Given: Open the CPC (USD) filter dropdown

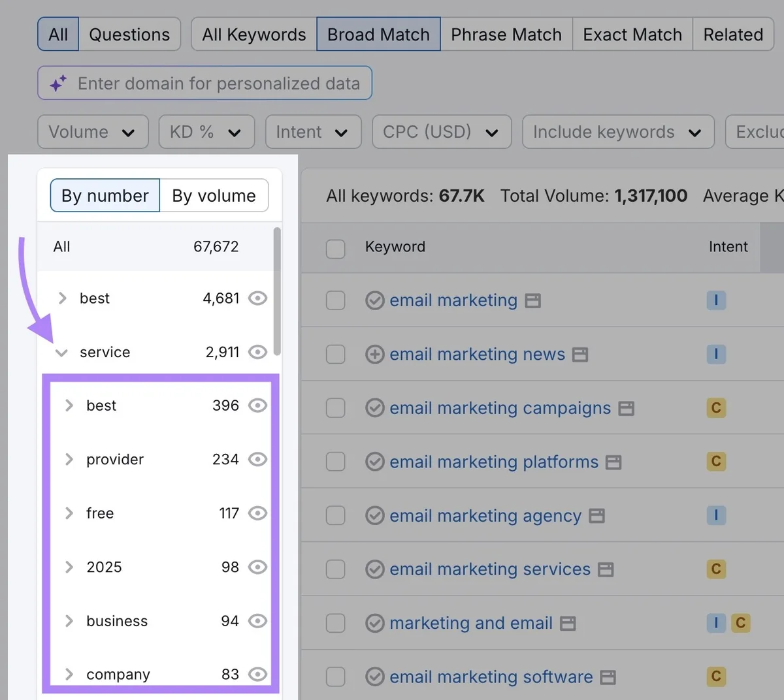Looking at the screenshot, I should point(442,132).
